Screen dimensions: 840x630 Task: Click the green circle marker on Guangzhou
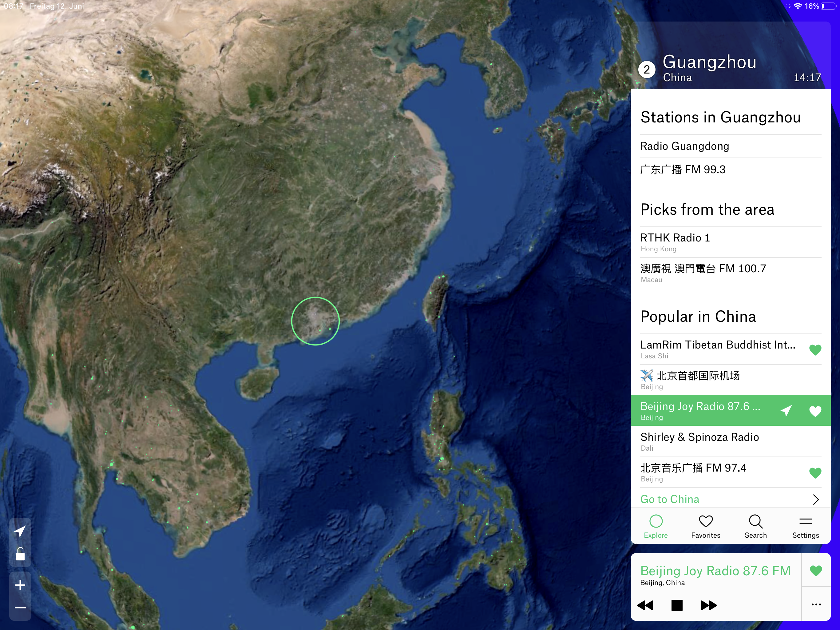pyautogui.click(x=315, y=321)
